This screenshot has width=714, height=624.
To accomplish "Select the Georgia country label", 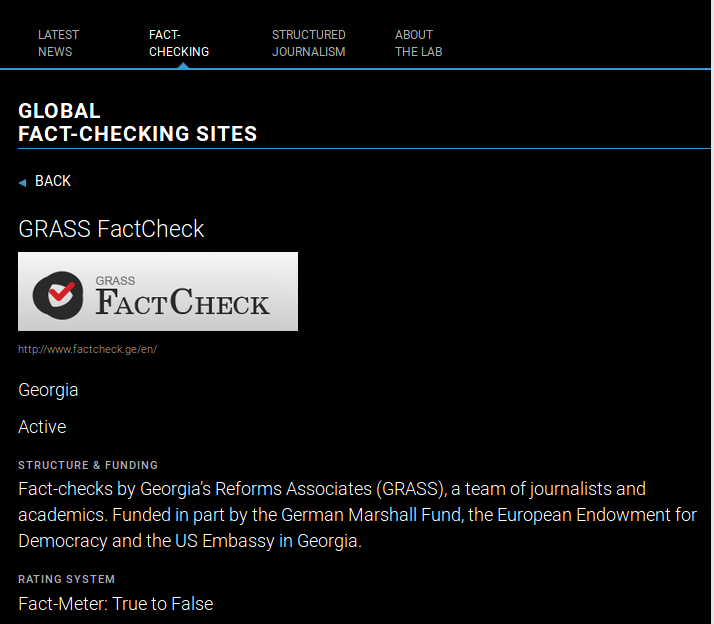I will [x=48, y=390].
